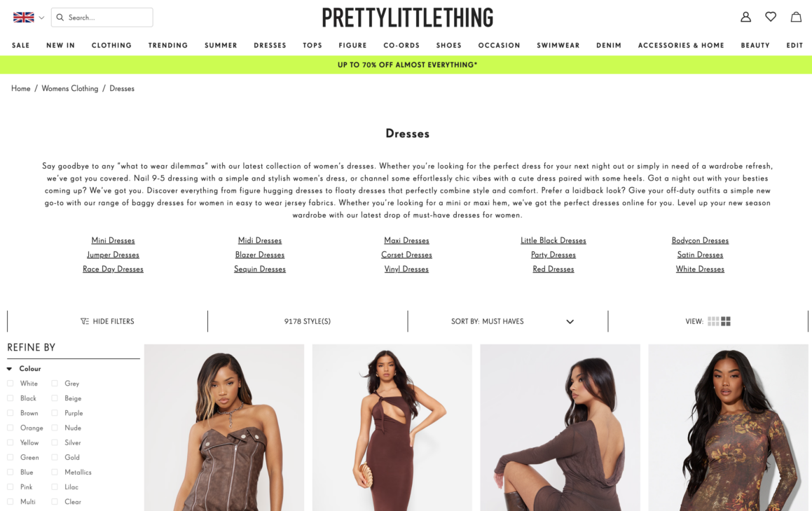Open the floral long sleeve dress thumbnail
Screen dimensions: 812x511
728,428
